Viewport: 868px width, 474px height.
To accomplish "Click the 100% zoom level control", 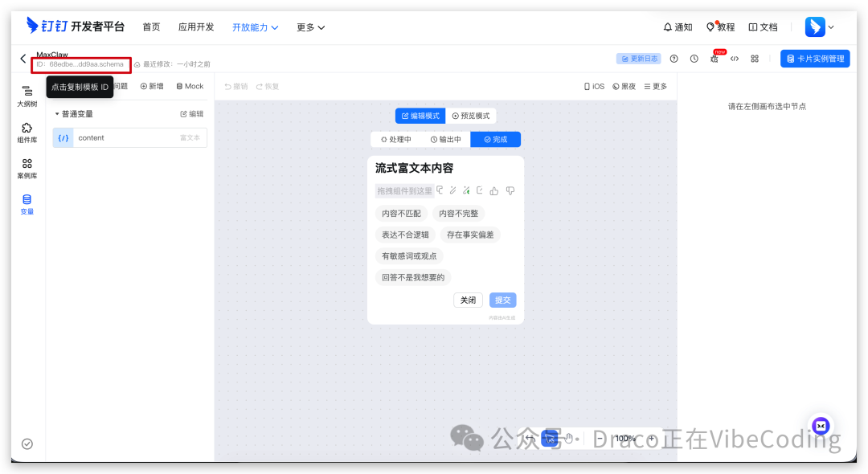I will click(x=625, y=438).
